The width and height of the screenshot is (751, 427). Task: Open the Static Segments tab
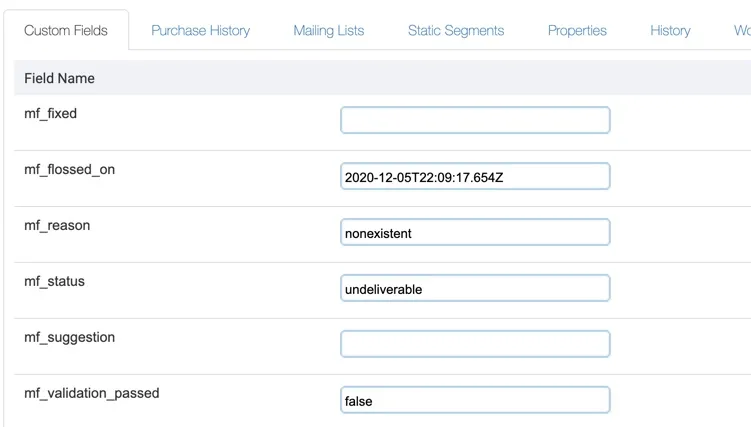click(x=455, y=31)
